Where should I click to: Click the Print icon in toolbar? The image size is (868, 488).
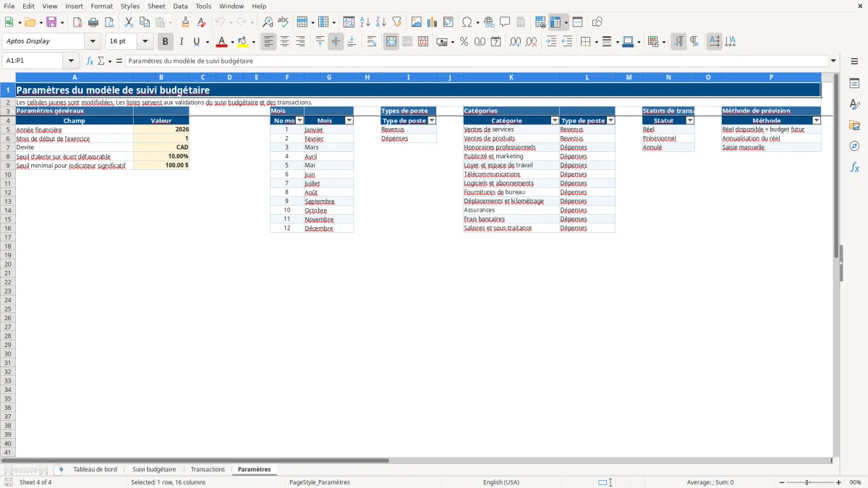tap(93, 22)
